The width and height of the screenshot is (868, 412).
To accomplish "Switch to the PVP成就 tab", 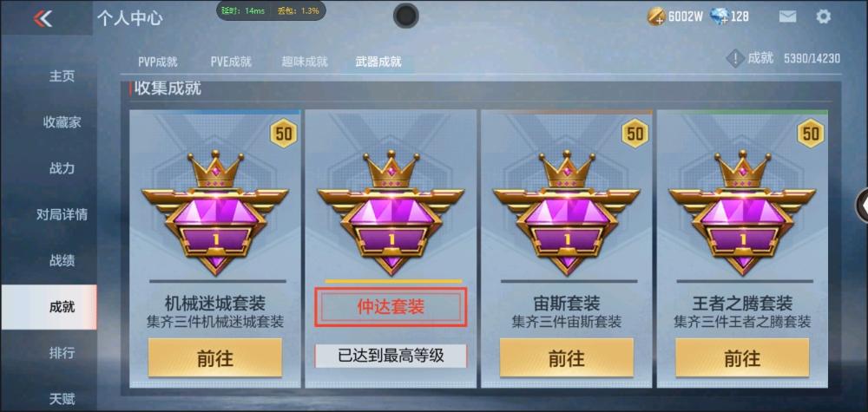I will pyautogui.click(x=158, y=62).
